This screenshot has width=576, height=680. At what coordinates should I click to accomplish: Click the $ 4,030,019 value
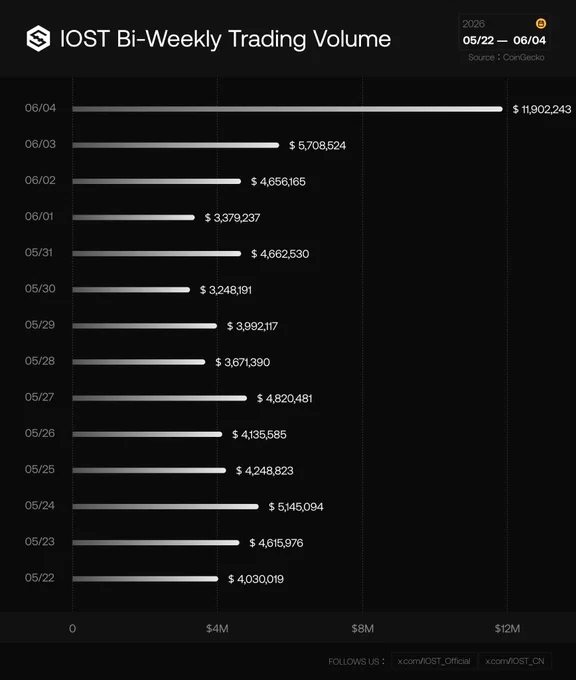256,579
